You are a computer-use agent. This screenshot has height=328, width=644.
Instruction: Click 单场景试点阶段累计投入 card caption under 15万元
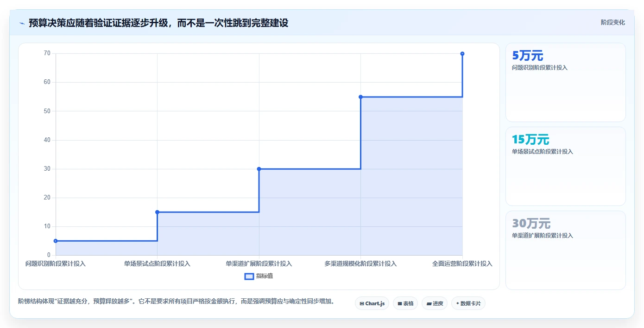(543, 152)
